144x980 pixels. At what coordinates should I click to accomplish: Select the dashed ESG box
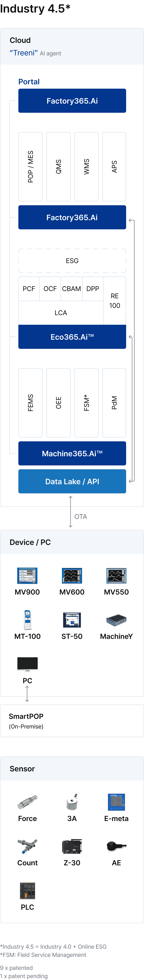[72, 261]
